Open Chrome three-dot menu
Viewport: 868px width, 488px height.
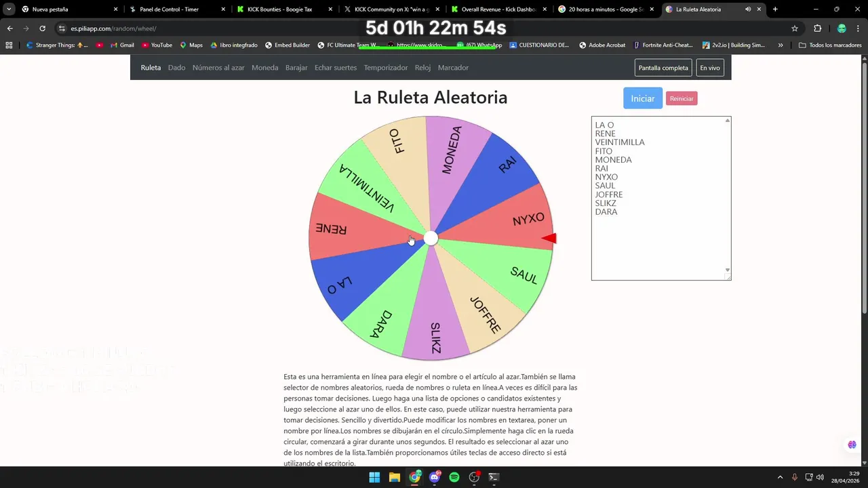(859, 28)
